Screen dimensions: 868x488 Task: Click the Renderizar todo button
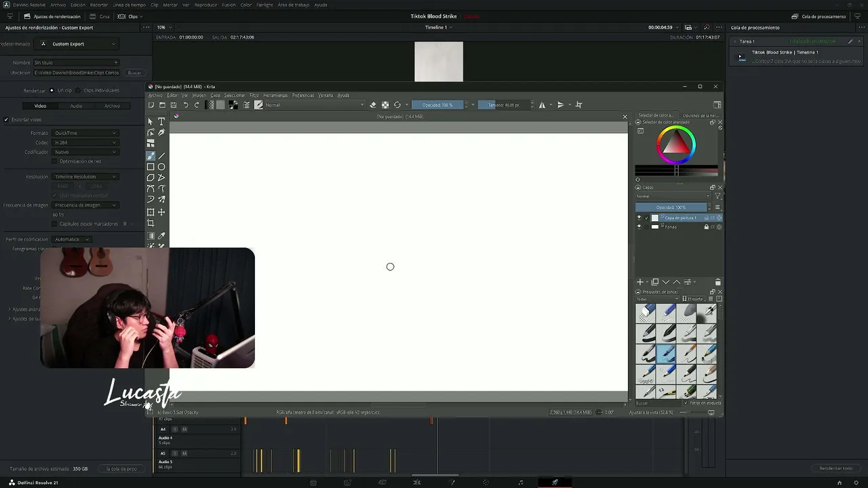pos(836,468)
